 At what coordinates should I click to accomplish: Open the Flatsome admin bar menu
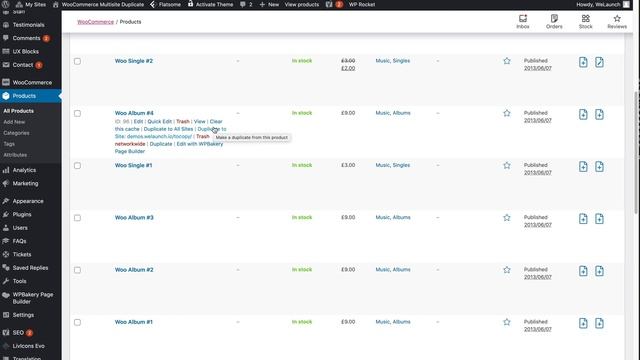point(165,4)
